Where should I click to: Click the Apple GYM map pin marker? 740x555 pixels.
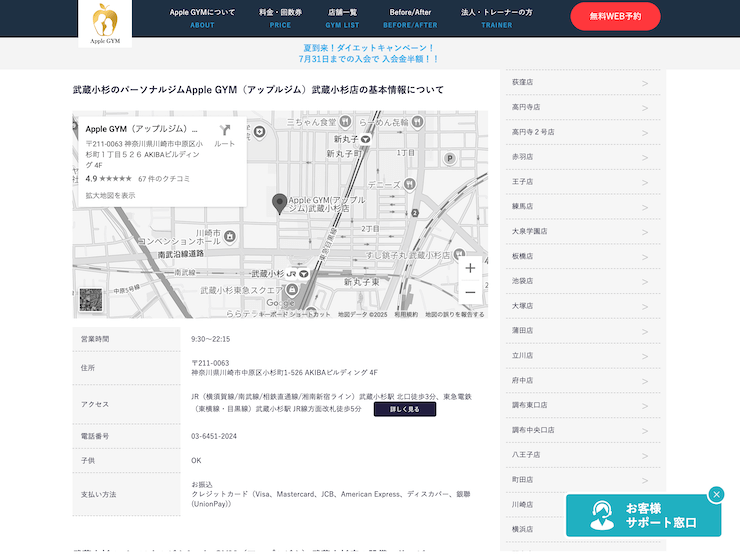[279, 204]
